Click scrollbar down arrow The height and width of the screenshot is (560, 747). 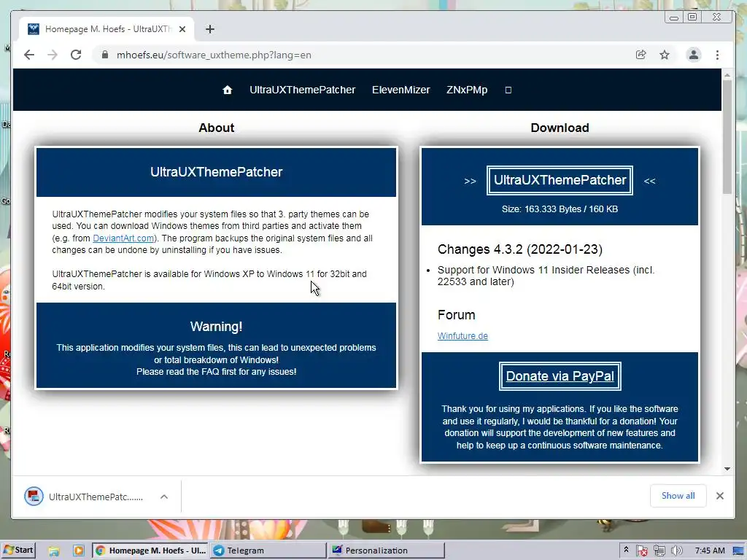point(727,469)
